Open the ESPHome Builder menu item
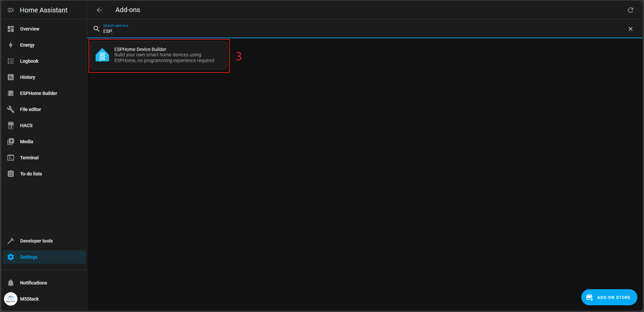The width and height of the screenshot is (644, 312). point(44,93)
